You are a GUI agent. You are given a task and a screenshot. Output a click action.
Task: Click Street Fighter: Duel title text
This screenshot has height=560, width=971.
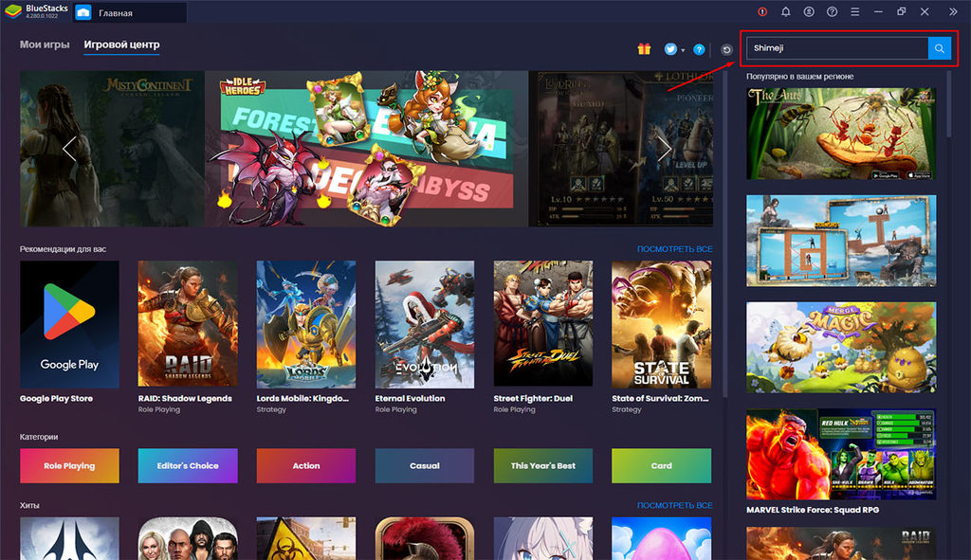(533, 399)
